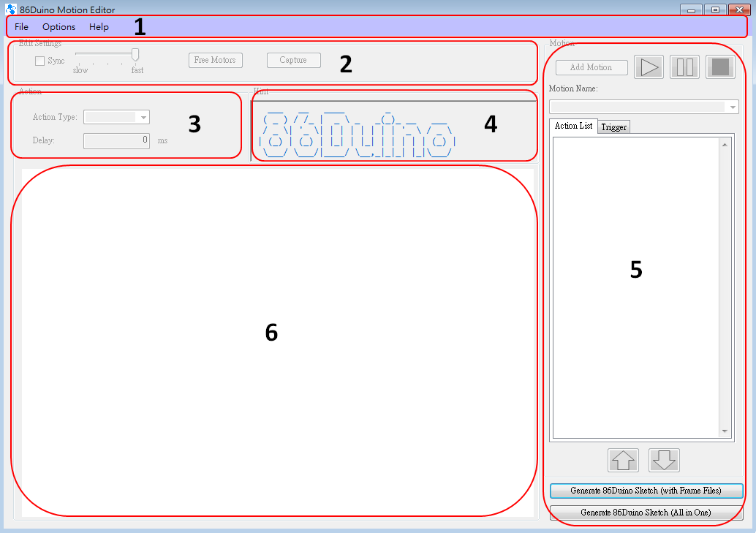Click the Add Motion button
The image size is (756, 533).
[x=591, y=67]
